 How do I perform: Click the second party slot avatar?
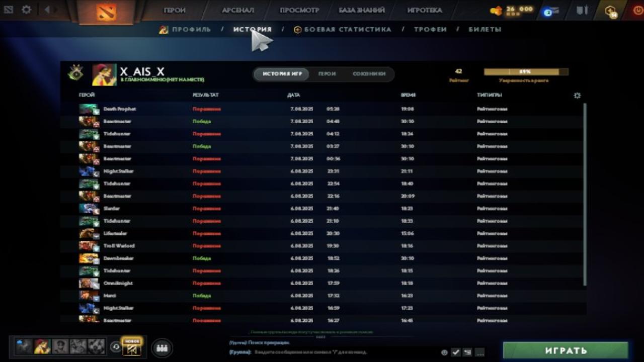[x=42, y=346]
